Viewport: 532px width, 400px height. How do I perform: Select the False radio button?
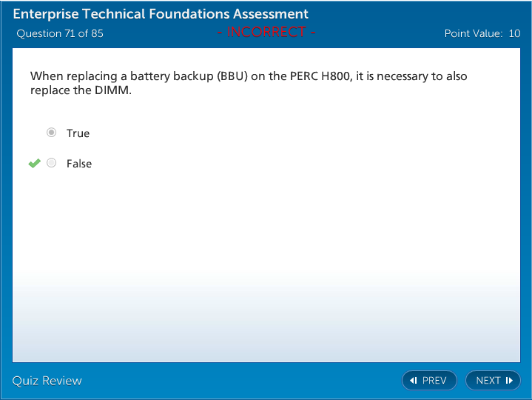click(x=51, y=163)
